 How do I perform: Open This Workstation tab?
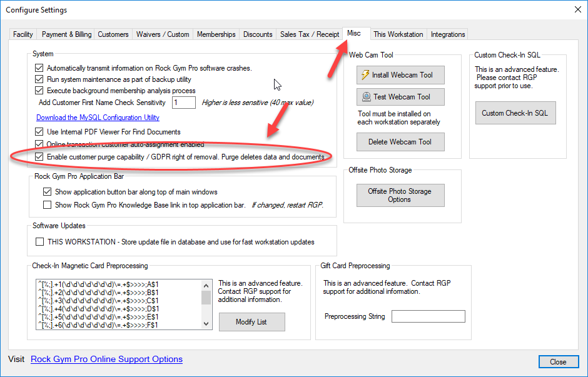coord(398,34)
